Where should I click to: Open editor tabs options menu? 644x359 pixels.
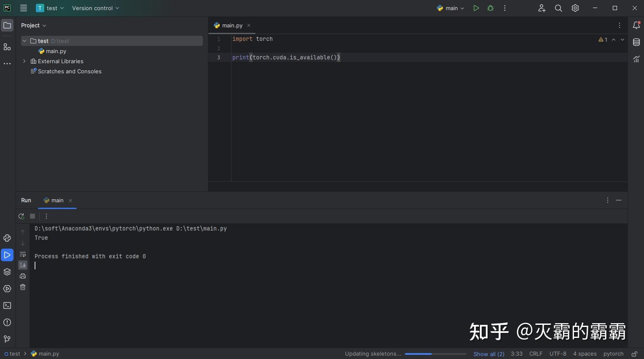pyautogui.click(x=620, y=25)
